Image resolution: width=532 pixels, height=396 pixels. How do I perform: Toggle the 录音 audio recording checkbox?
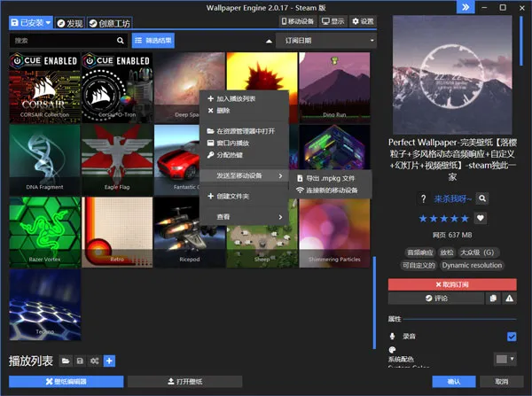(x=511, y=337)
